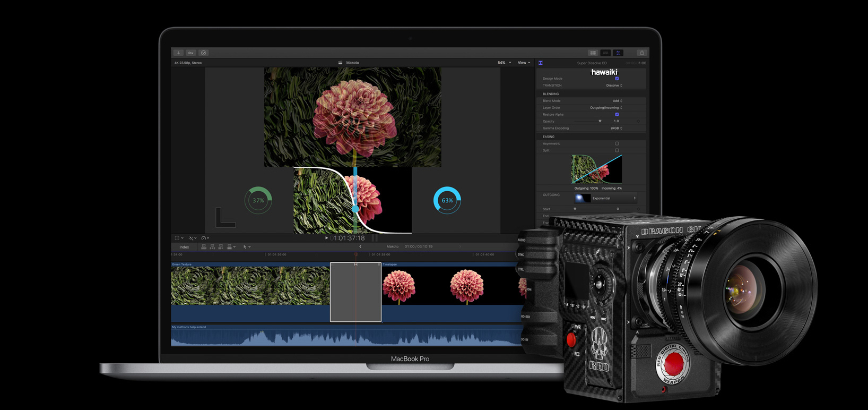This screenshot has height=410, width=868.
Task: Click the 63% incoming progress ring
Action: pos(447,200)
